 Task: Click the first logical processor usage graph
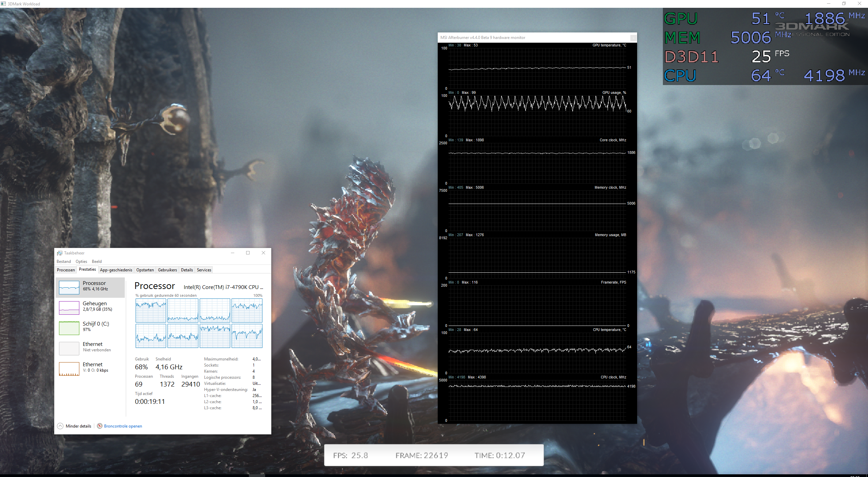(x=151, y=310)
